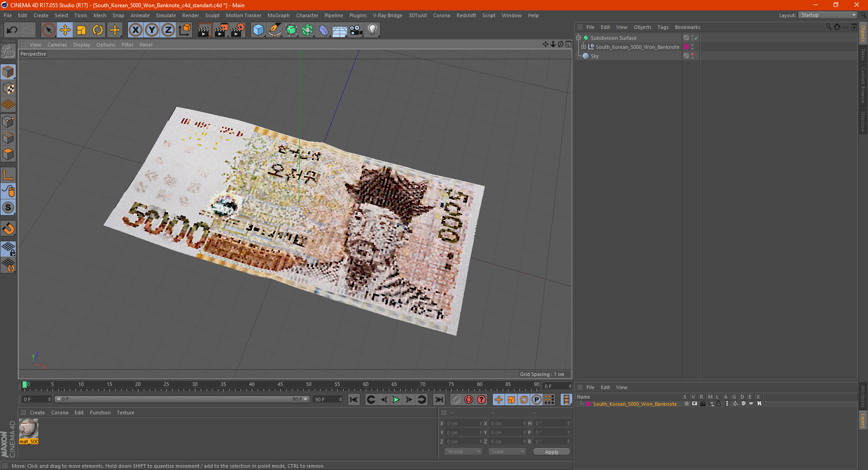Toggle X axis lock

click(x=135, y=30)
